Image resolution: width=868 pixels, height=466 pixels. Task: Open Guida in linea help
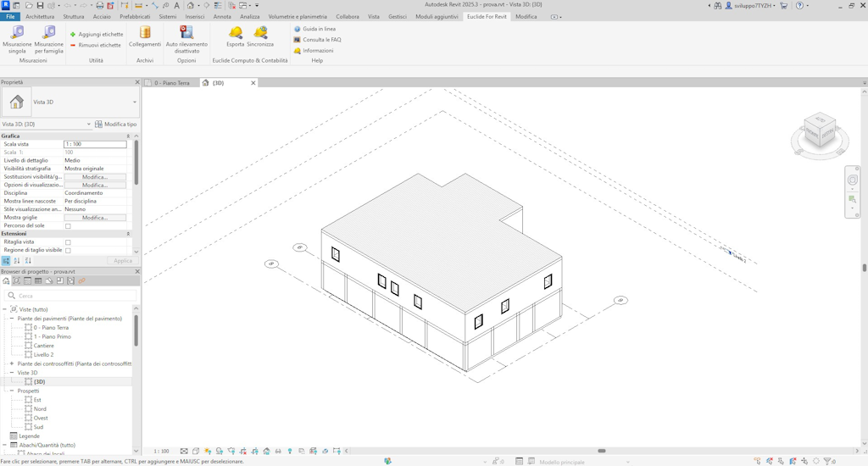[x=314, y=29]
